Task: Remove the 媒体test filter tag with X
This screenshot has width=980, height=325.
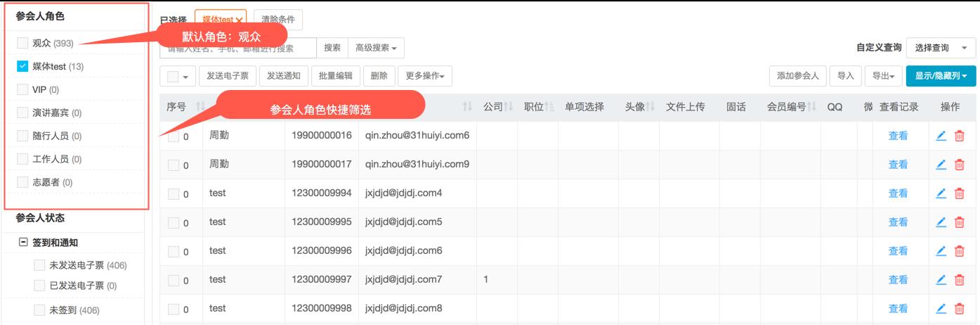Action: (x=240, y=20)
